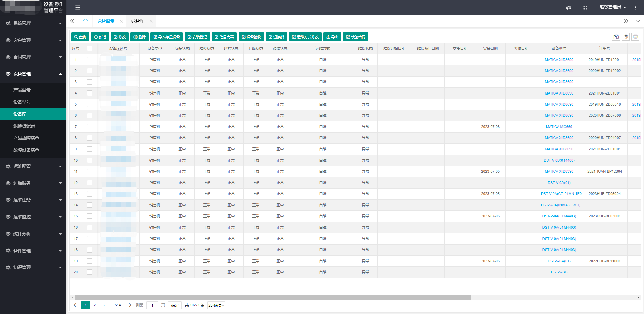Viewport: 644px width, 314px height.
Task: Switch to the 设备型号 tab
Action: [x=106, y=21]
